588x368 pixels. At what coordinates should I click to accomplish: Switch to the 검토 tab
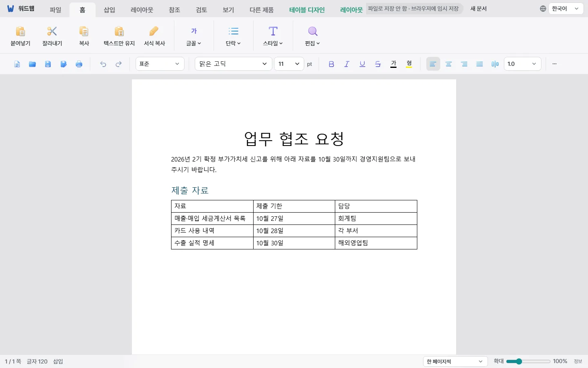click(201, 10)
